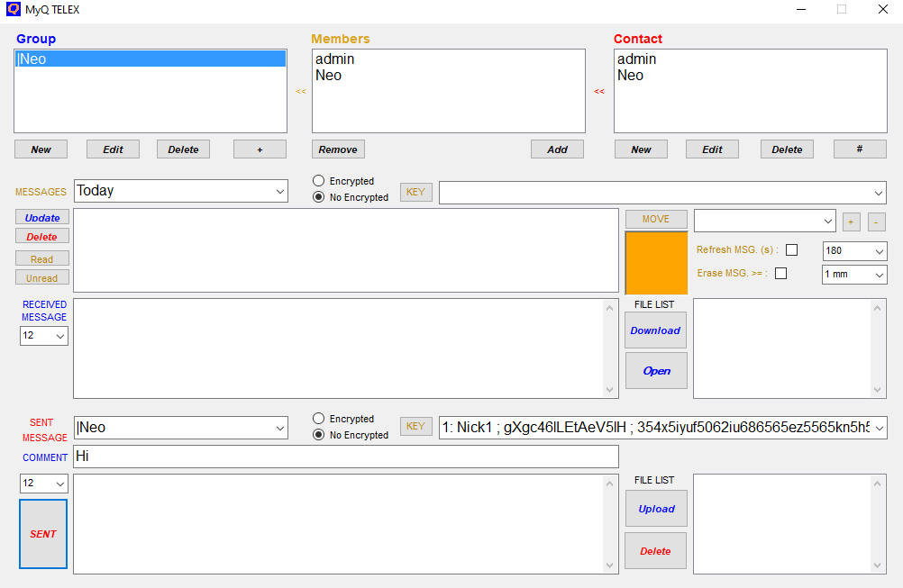This screenshot has width=903, height=588.
Task: Click Delete under the Group list
Action: pos(183,149)
